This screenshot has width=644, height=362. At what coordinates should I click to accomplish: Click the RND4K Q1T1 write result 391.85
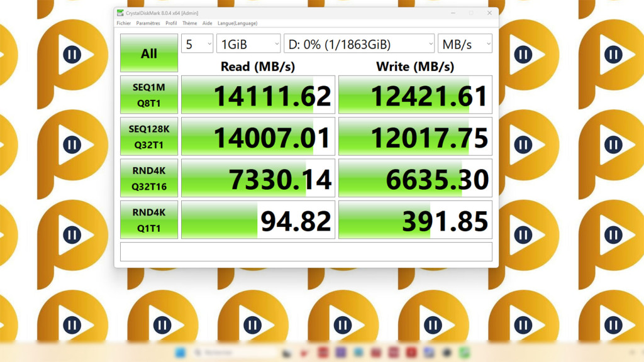[x=415, y=220]
